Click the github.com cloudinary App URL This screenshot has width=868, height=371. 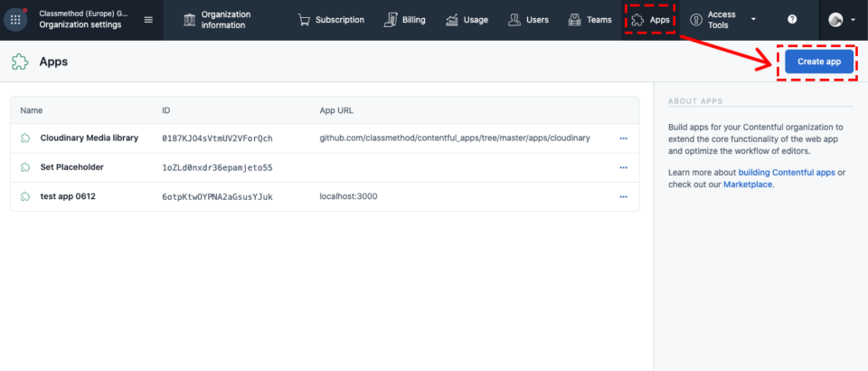pos(455,138)
